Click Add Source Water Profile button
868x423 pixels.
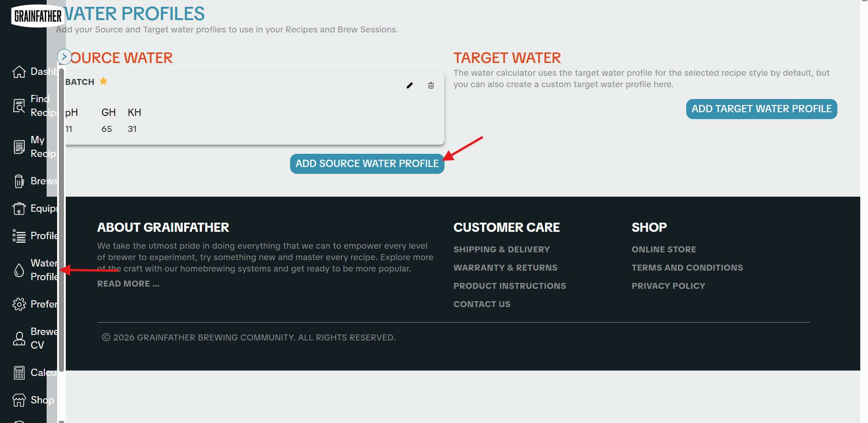coord(367,163)
